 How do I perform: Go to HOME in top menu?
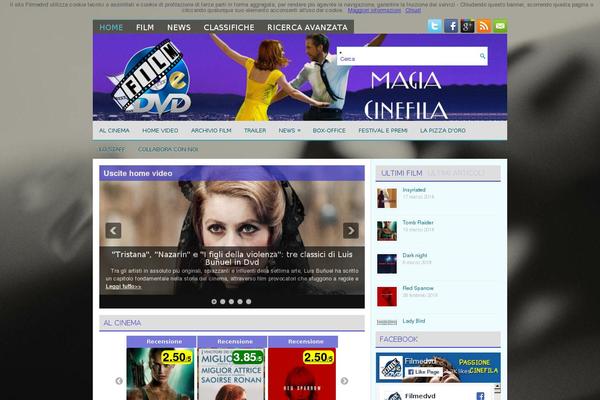(x=111, y=28)
